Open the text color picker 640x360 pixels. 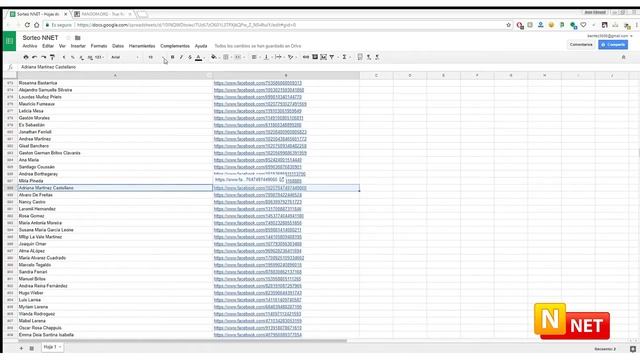[x=199, y=57]
